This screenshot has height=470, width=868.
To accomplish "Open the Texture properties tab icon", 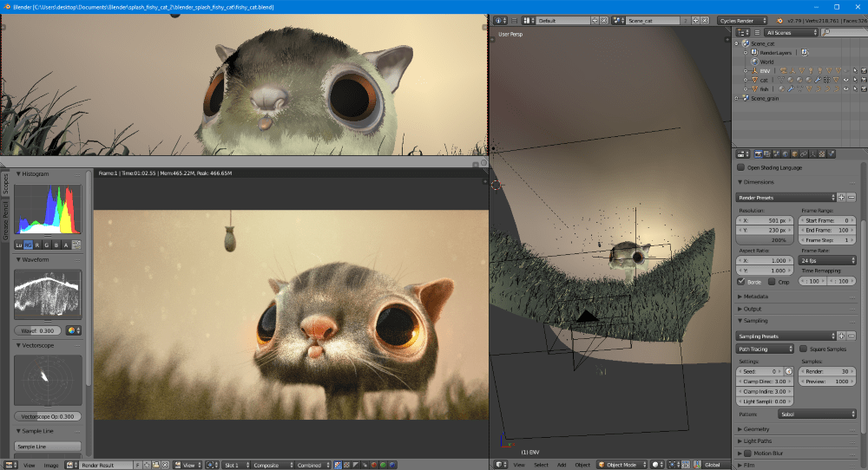I will click(822, 154).
